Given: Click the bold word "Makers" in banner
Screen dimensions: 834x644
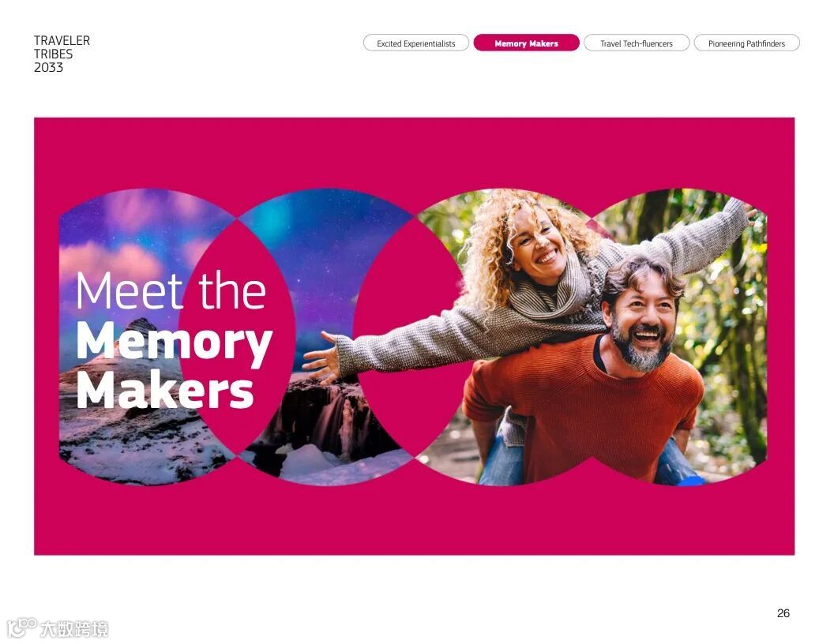Looking at the screenshot, I should coord(165,391).
